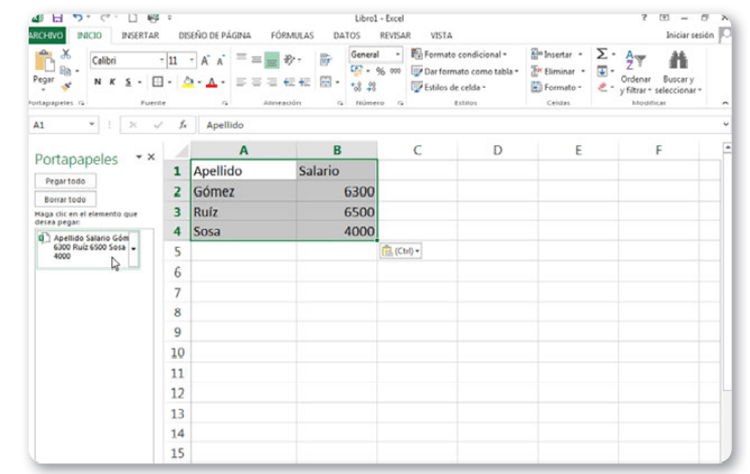Click the Format Painter brush icon
The height and width of the screenshot is (474, 750).
(x=68, y=85)
